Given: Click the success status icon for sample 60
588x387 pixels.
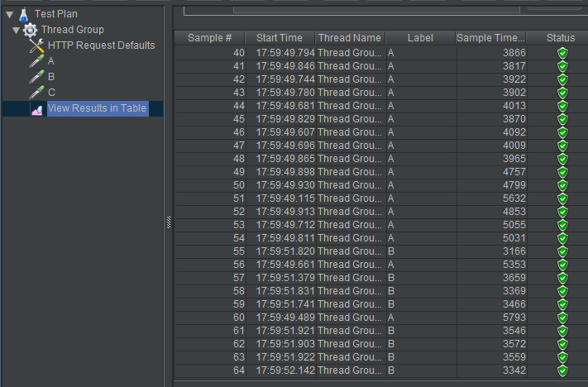Looking at the screenshot, I should (x=562, y=318).
